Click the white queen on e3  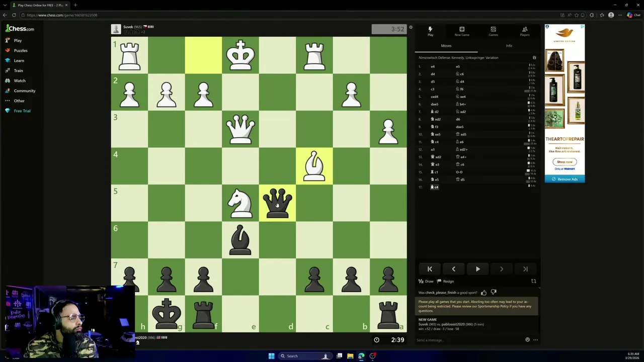point(240,129)
